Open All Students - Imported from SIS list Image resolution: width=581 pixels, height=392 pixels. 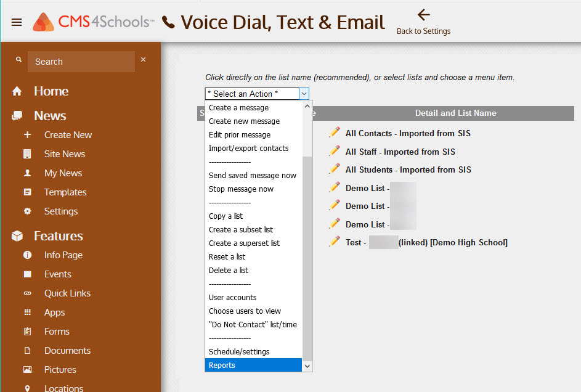click(x=408, y=169)
